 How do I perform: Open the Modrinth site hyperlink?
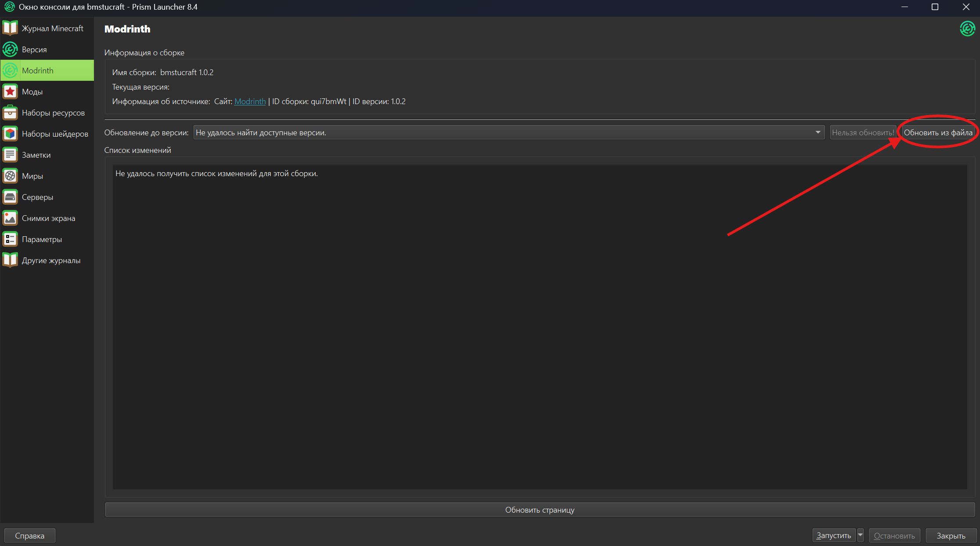coord(250,101)
